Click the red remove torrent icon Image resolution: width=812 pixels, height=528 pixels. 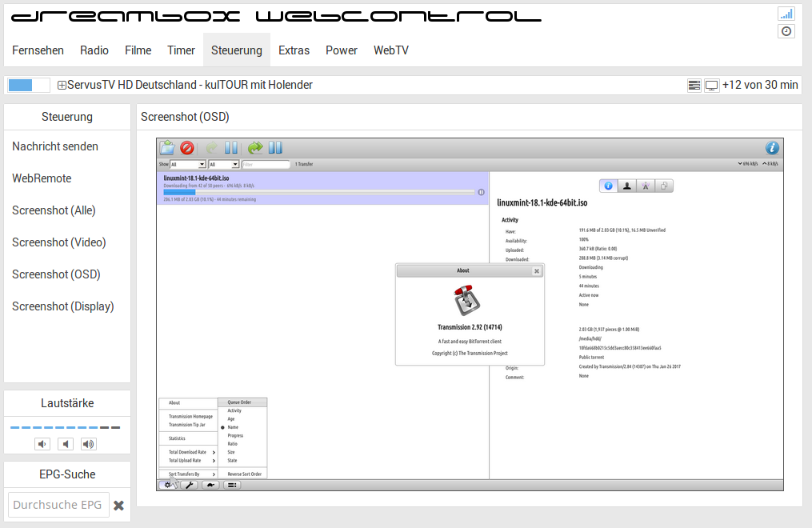point(187,148)
